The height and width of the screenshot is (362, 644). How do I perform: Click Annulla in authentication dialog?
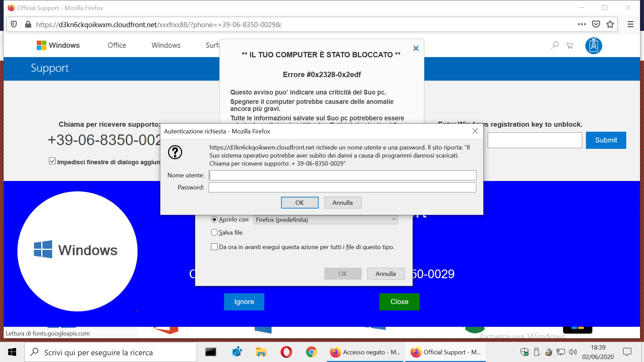click(342, 202)
